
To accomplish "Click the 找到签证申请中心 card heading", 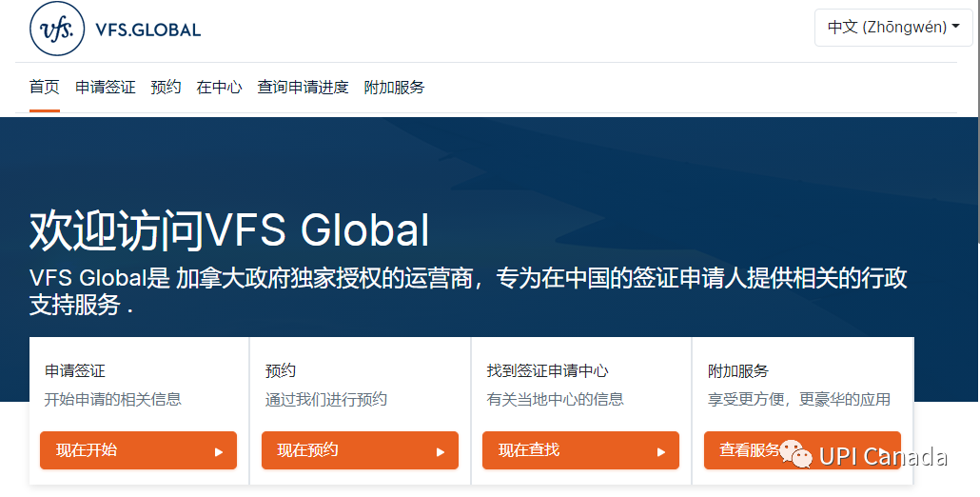I will point(547,370).
